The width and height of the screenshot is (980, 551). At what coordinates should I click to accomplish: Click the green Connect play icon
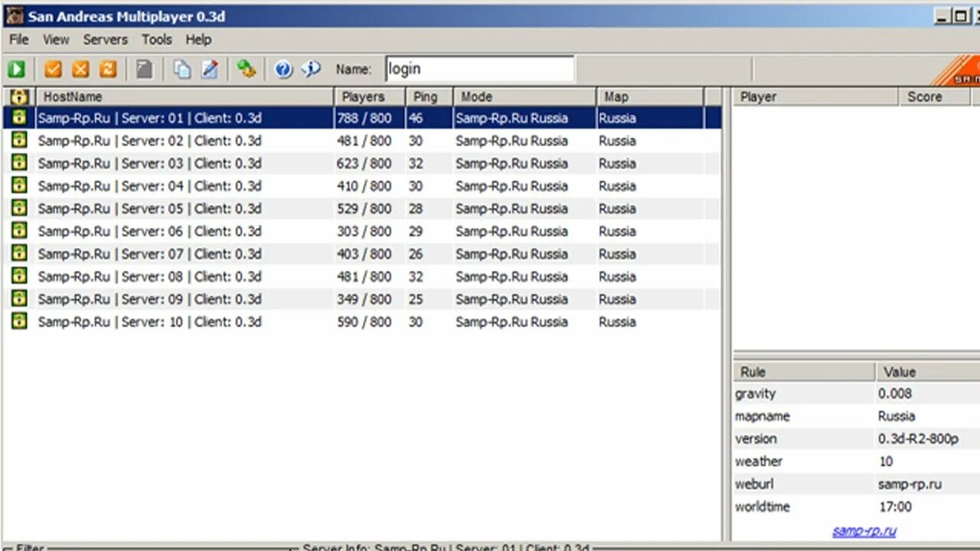(17, 70)
